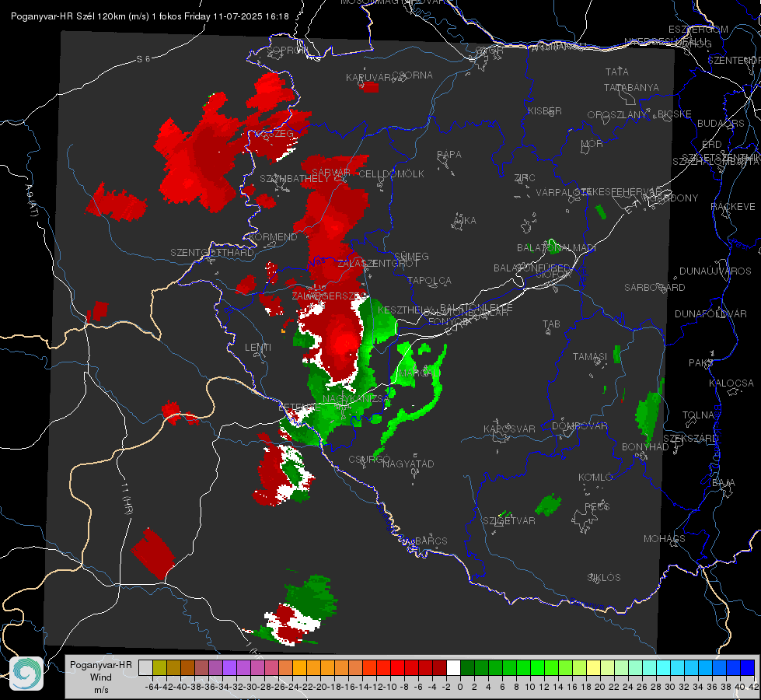Click the swirl logo icon beside the legend

click(26, 674)
